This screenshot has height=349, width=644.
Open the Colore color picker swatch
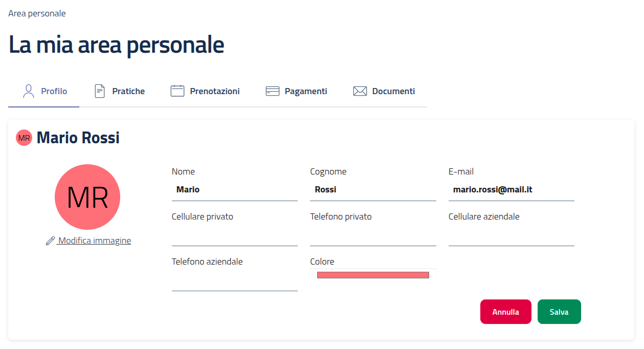[373, 275]
